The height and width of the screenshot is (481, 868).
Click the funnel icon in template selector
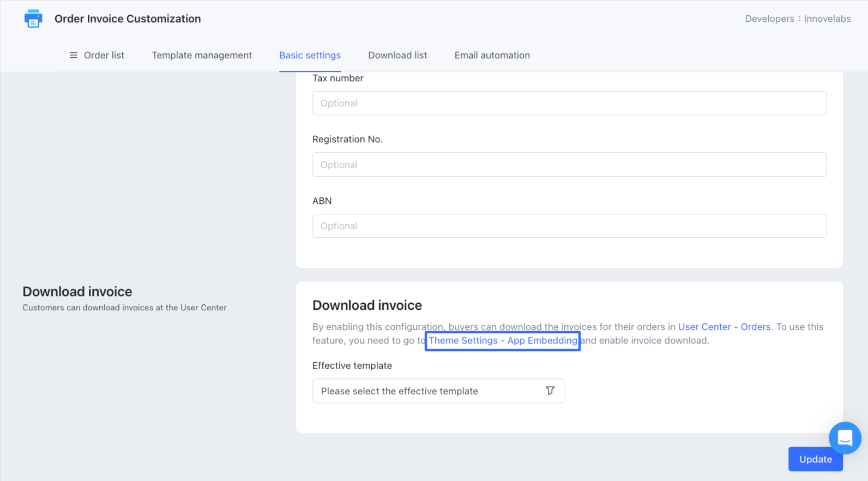[550, 390]
